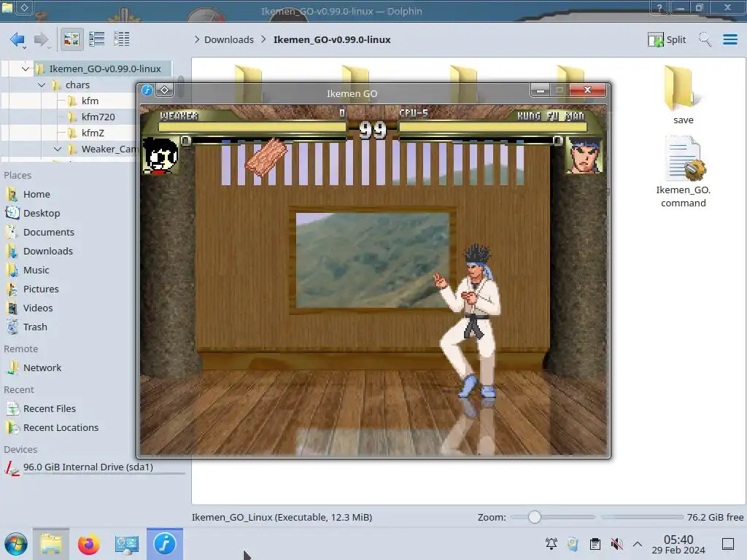Click Dolphin title bar folder icon

[7, 7]
